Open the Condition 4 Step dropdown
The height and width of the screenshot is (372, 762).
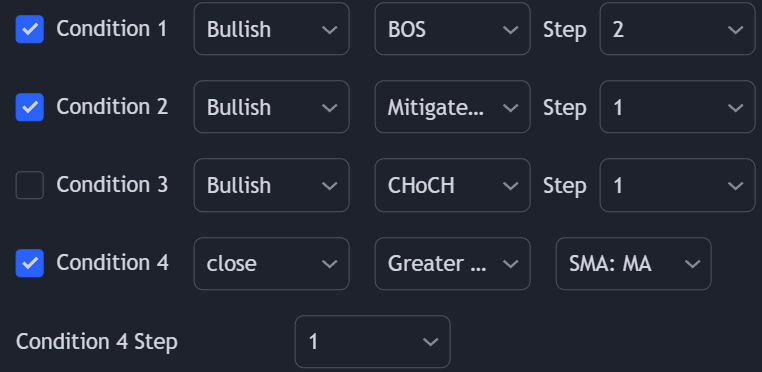pos(373,342)
